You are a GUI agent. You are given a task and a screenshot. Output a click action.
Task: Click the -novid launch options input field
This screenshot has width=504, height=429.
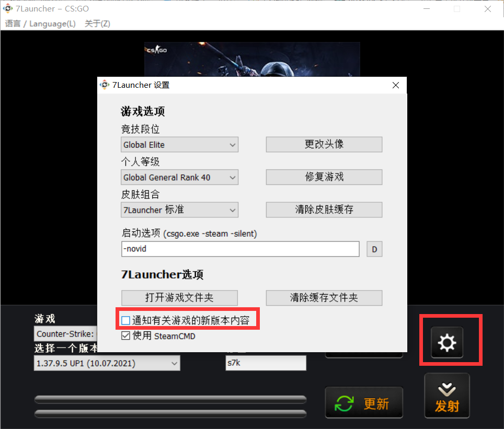tap(240, 249)
